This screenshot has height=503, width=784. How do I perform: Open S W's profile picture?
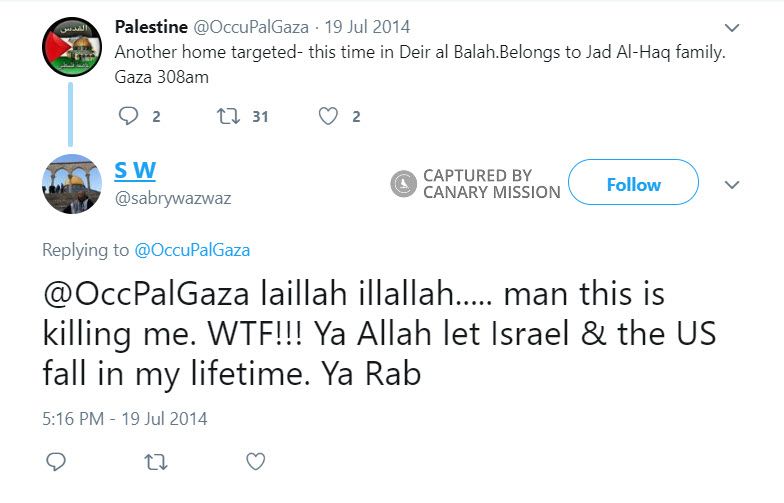[x=71, y=184]
